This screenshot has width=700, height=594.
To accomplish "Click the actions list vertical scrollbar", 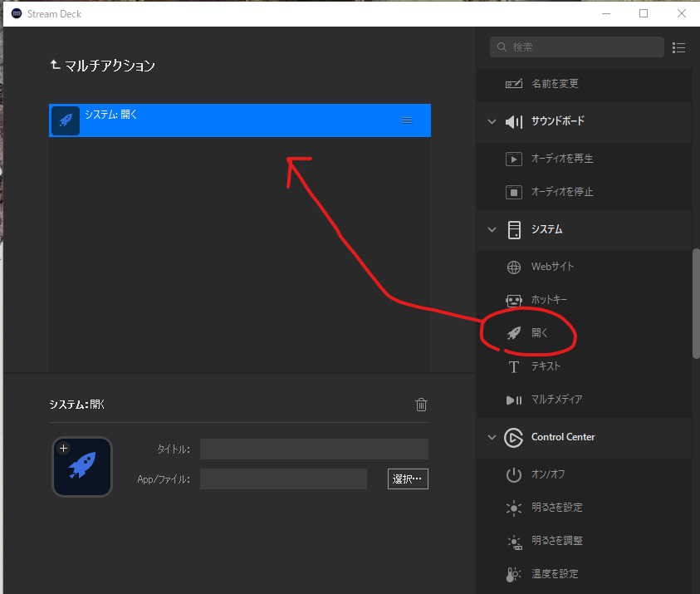I will [696, 304].
